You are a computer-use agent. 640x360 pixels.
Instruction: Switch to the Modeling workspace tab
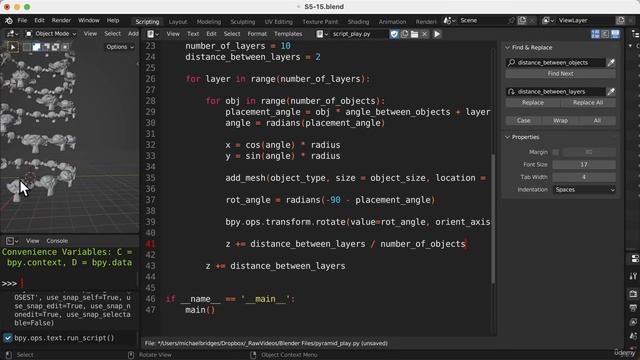(x=209, y=22)
